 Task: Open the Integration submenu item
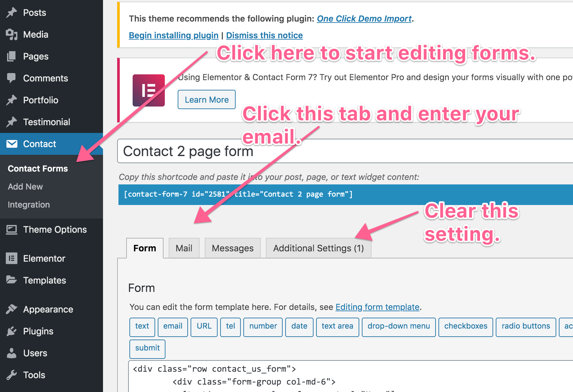[29, 205]
